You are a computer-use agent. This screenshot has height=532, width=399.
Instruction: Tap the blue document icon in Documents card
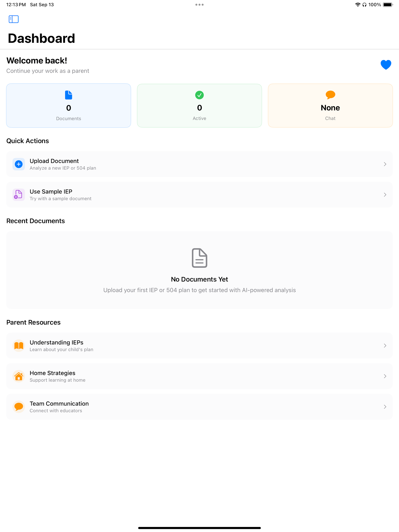point(69,95)
